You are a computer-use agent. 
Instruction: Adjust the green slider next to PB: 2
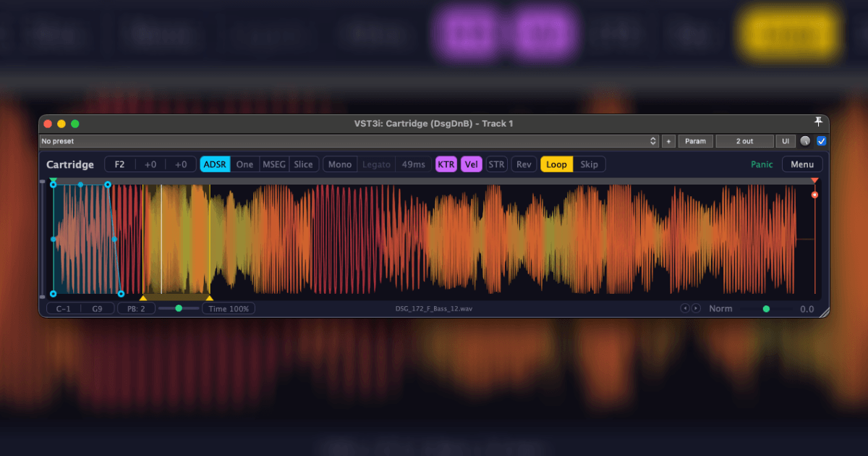[x=179, y=308]
